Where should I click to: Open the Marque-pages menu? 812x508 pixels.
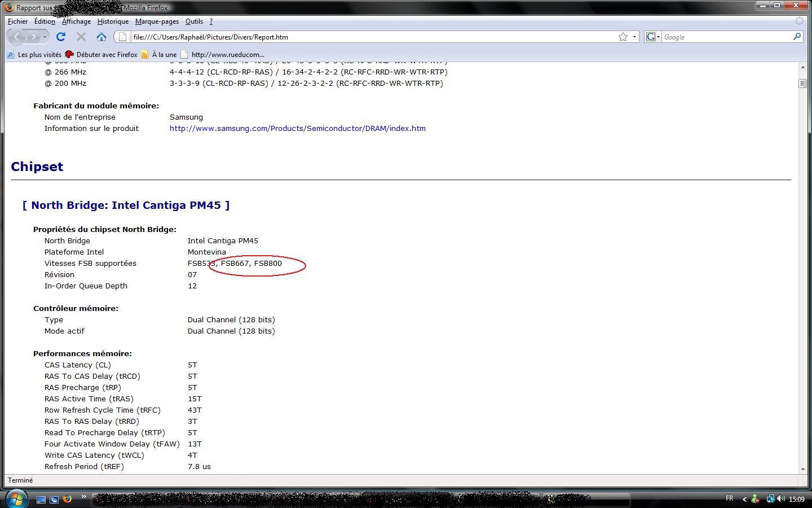[157, 21]
